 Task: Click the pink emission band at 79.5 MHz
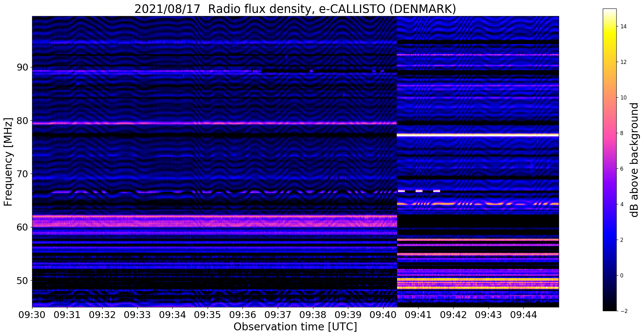click(214, 123)
